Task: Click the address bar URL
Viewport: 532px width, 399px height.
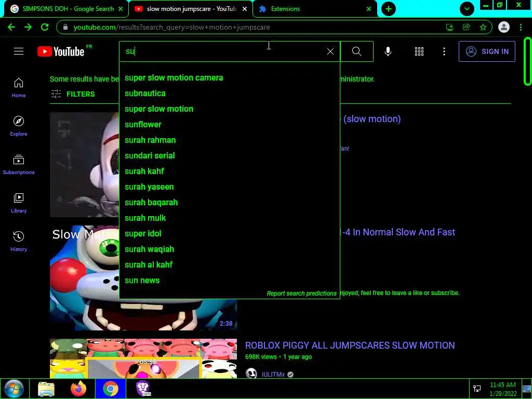Action: tap(171, 27)
